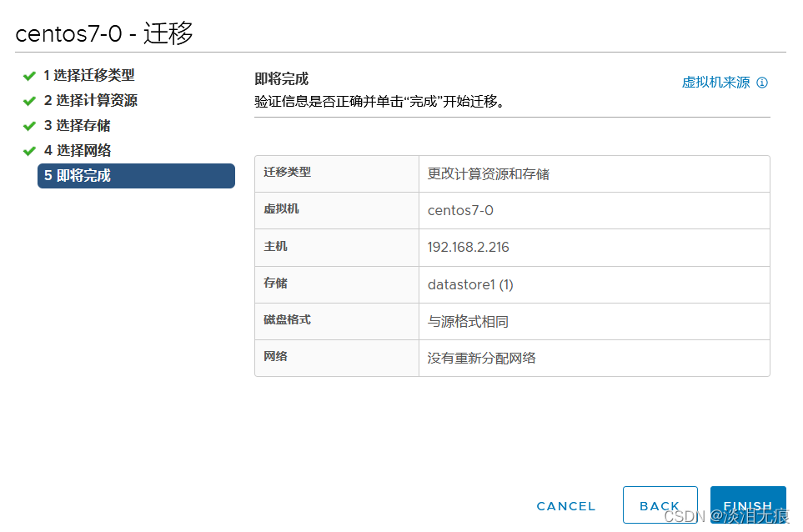Click the FINISH button to start migration
This screenshot has width=803, height=532.
tap(748, 504)
